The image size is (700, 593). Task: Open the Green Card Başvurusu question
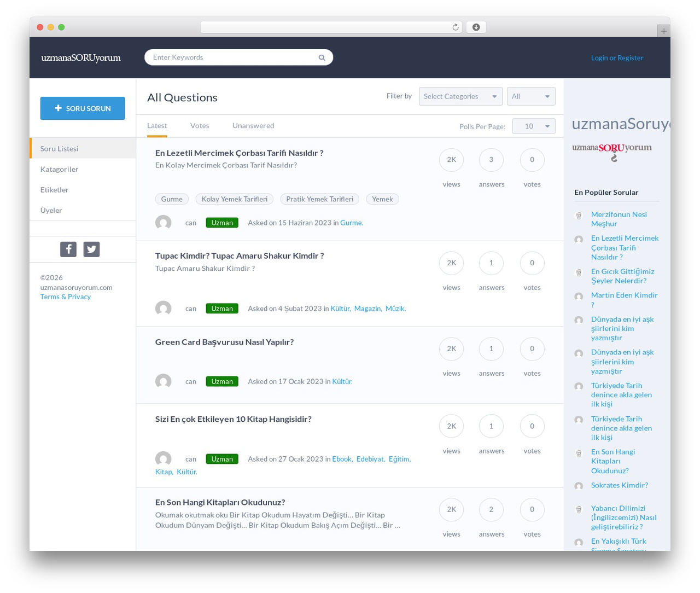[x=224, y=342]
